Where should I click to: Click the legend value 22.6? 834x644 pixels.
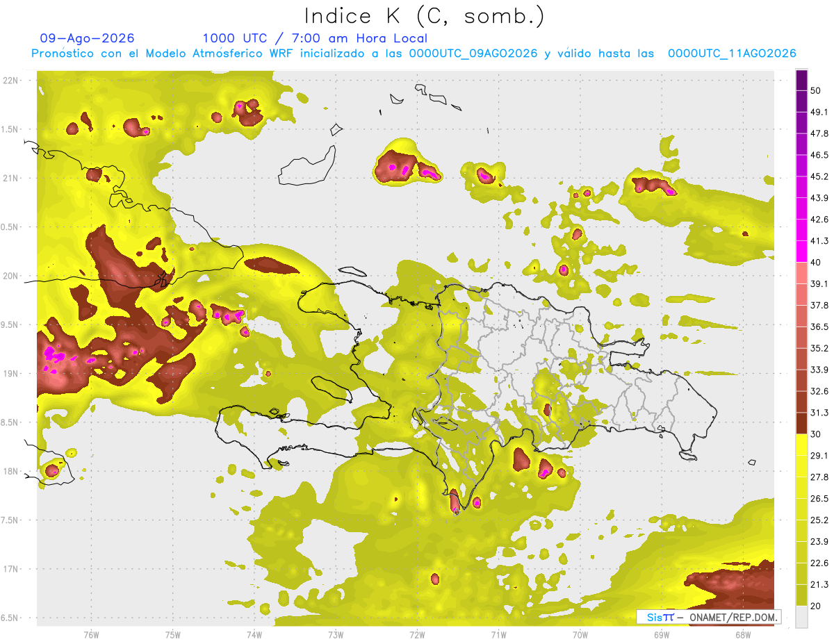tap(819, 563)
